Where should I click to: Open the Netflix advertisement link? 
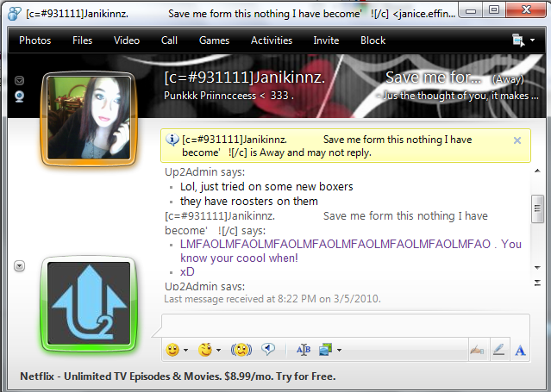point(178,376)
